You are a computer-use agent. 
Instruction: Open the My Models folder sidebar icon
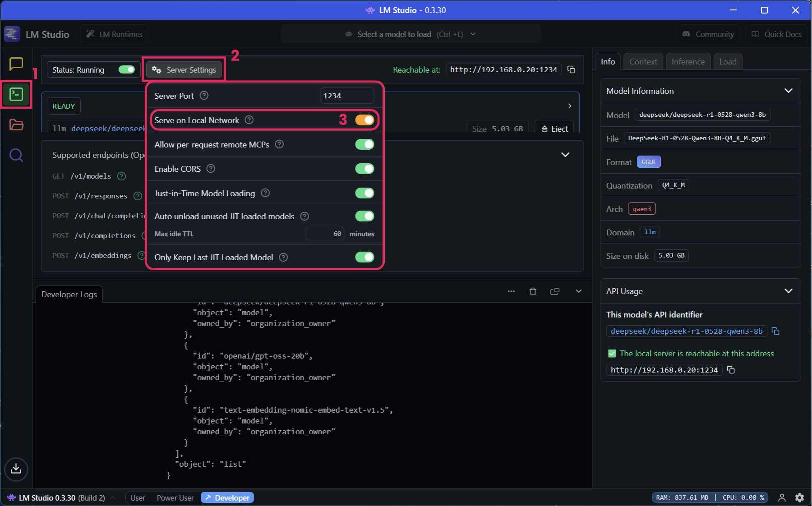coord(16,125)
